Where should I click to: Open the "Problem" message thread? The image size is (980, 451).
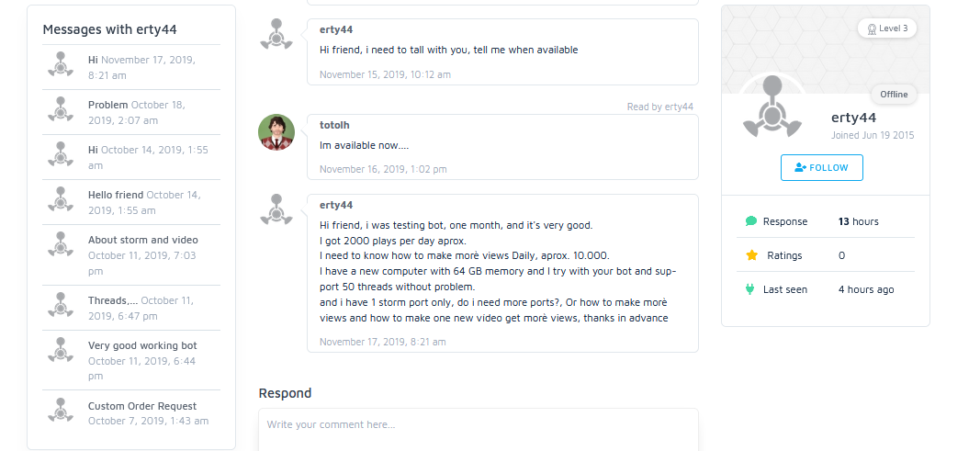(108, 105)
